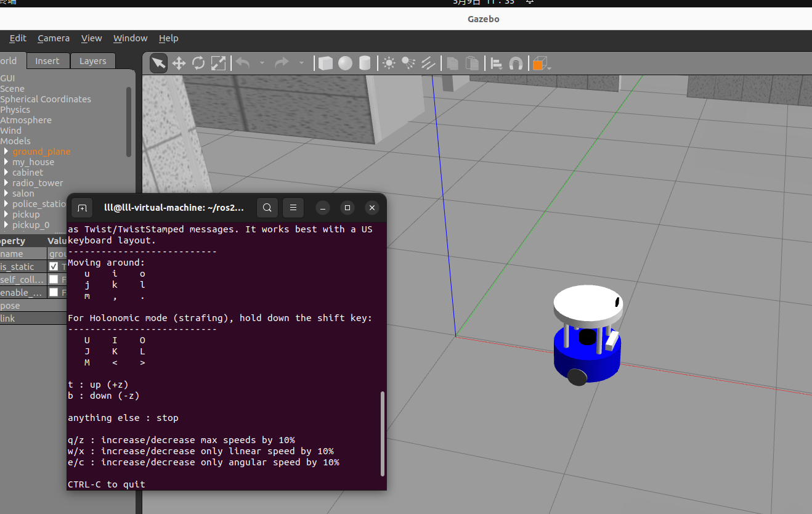Open a new tab in the terminal
The width and height of the screenshot is (812, 514).
click(x=82, y=208)
